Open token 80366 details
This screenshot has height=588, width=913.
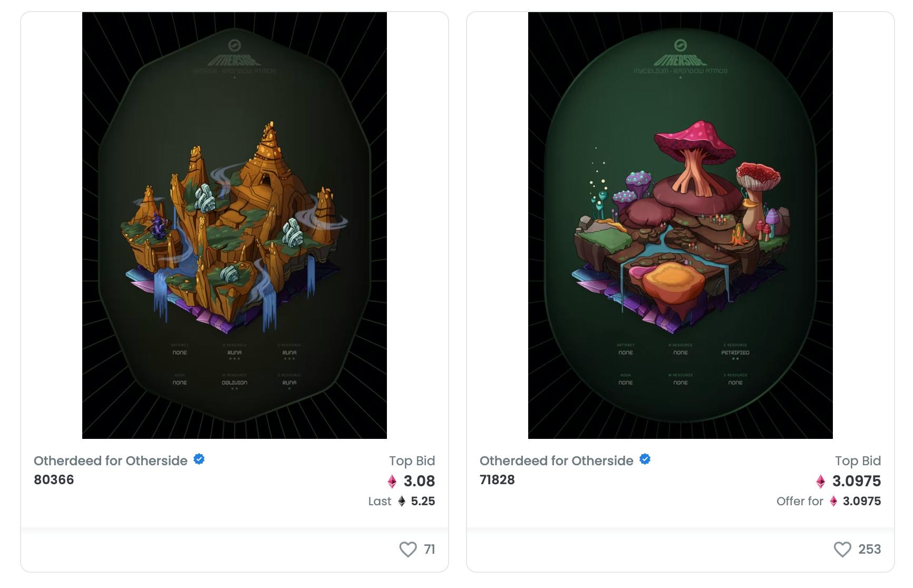[x=54, y=479]
